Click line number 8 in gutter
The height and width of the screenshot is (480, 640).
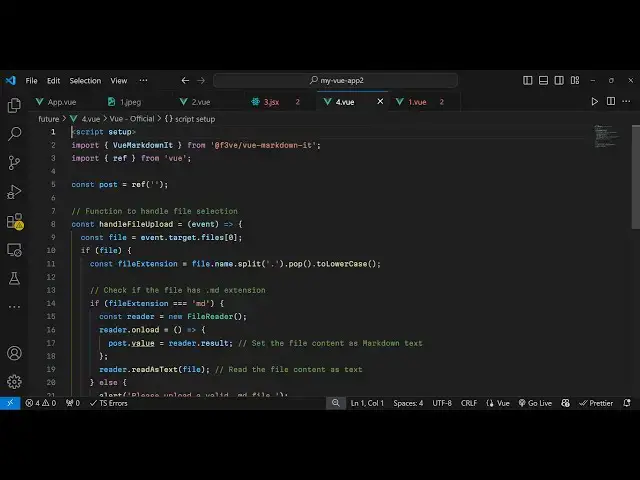[53, 224]
